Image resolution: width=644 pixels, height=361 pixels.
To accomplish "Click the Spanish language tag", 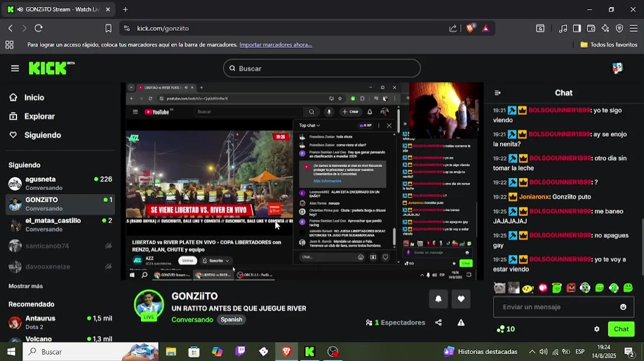I will (x=231, y=319).
